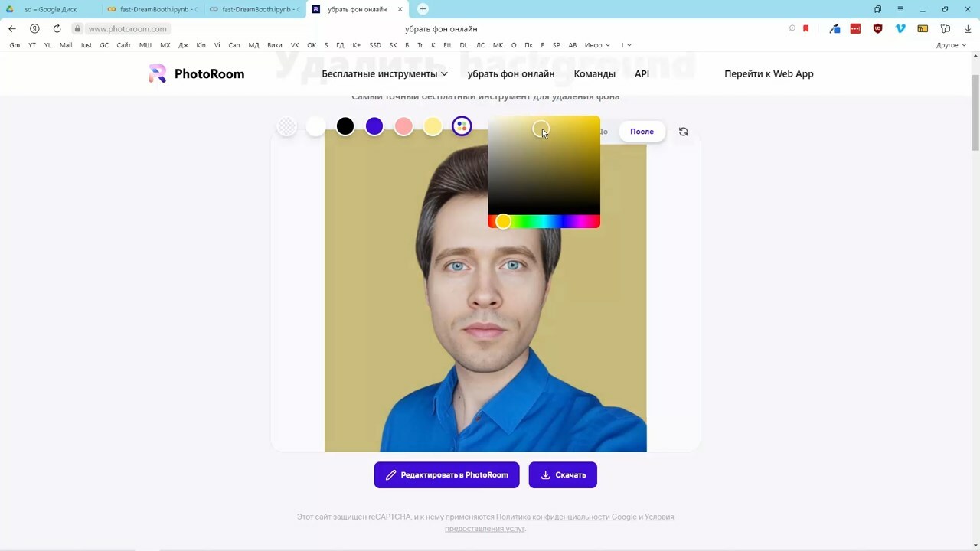The image size is (980, 551).
Task: Open the VK bookmark
Action: (295, 45)
